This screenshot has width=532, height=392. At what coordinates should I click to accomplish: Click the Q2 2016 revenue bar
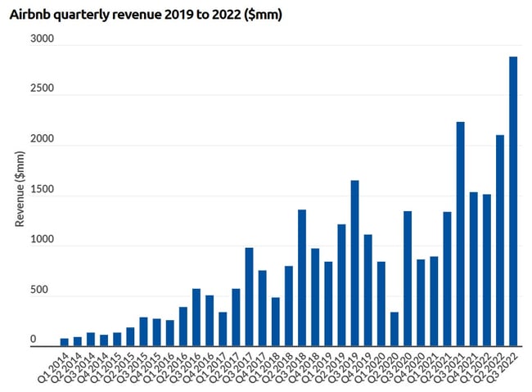tap(183, 327)
